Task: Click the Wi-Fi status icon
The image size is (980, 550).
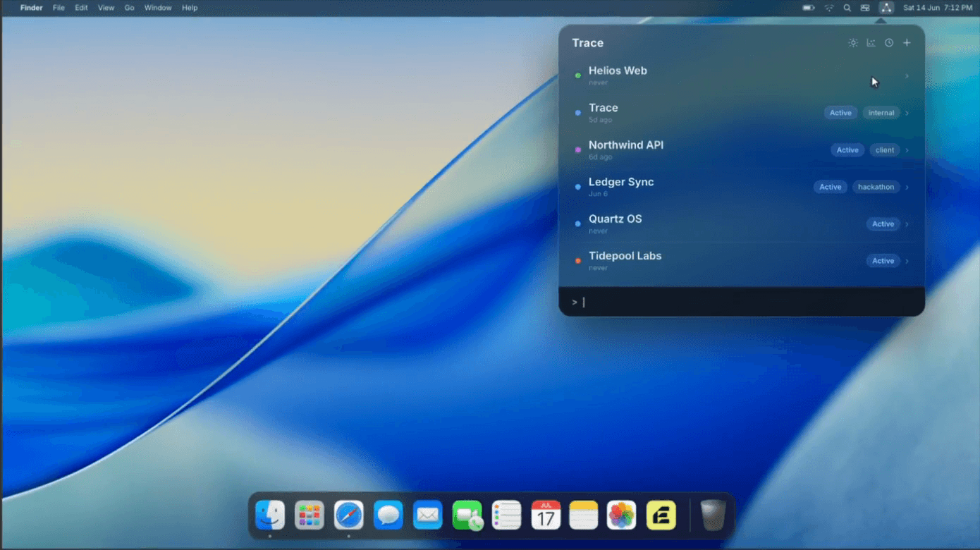Action: pyautogui.click(x=829, y=8)
